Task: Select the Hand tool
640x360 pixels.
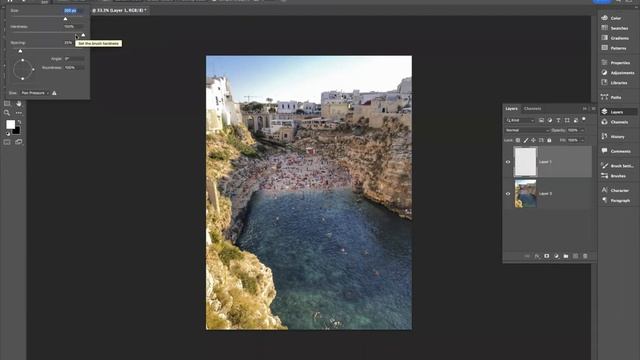Action: point(19,104)
